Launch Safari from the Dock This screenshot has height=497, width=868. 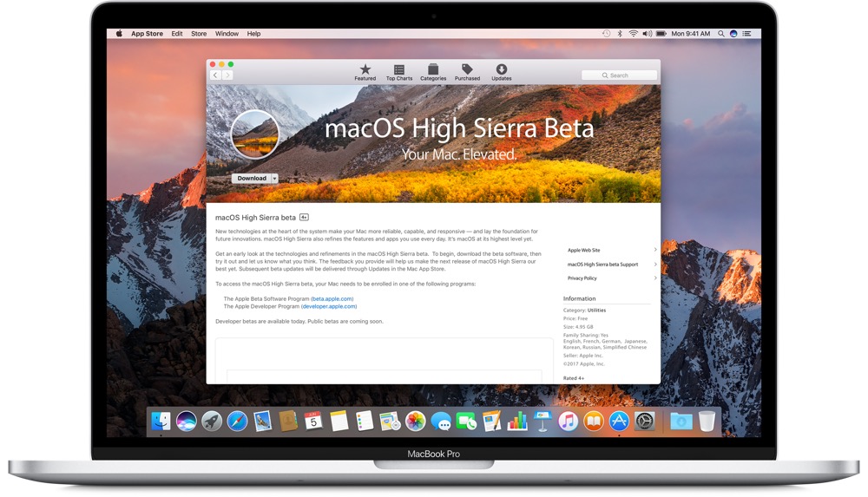click(x=237, y=422)
